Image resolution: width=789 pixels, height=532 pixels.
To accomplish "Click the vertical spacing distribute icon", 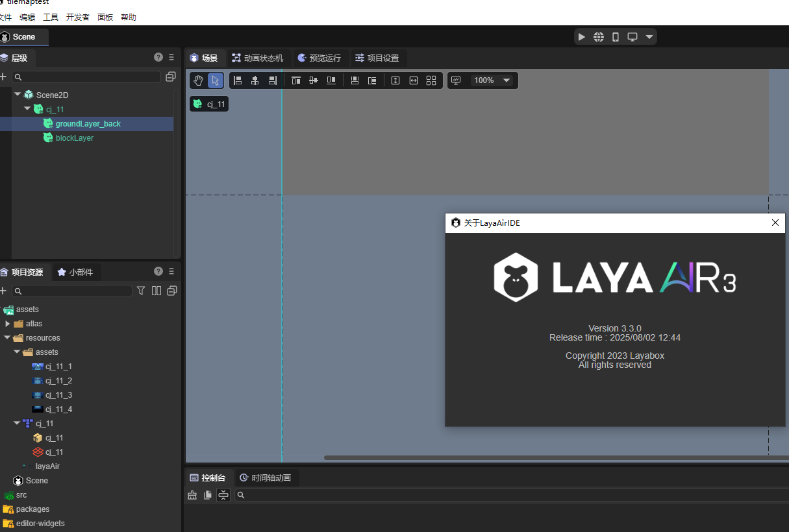I will tap(395, 80).
